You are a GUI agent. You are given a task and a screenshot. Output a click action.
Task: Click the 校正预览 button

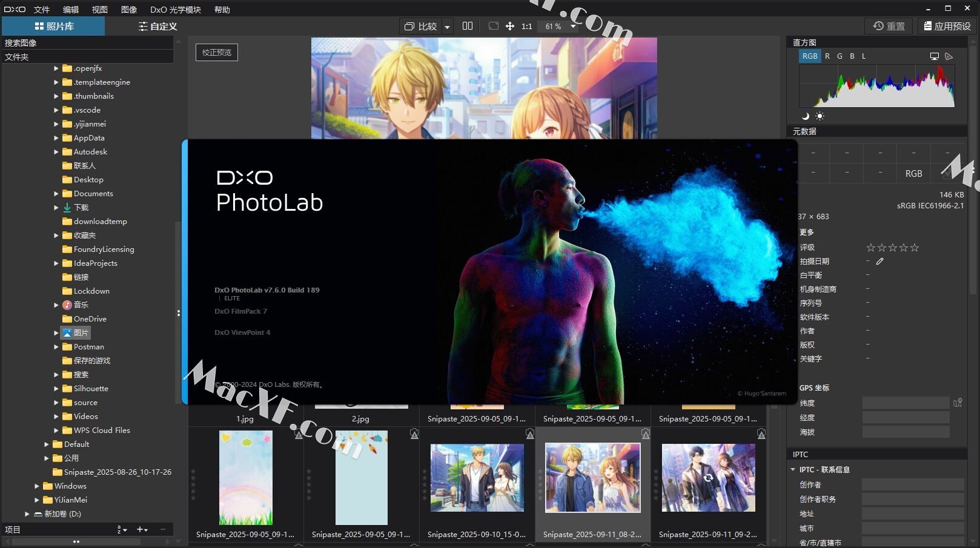coord(216,53)
